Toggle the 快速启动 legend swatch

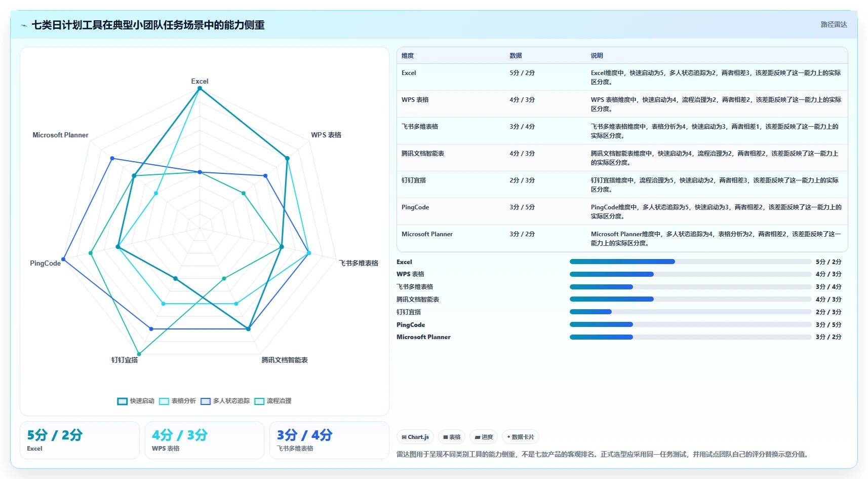pos(122,401)
